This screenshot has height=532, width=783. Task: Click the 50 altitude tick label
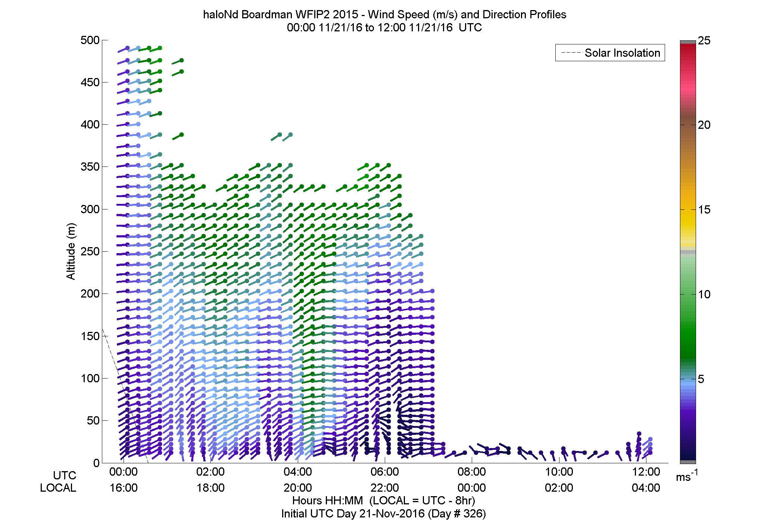(x=93, y=421)
